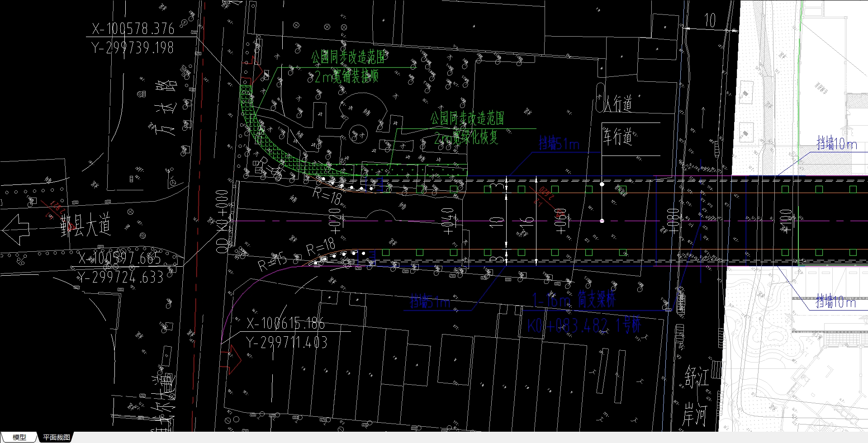Click the 车行道 label

click(x=618, y=137)
